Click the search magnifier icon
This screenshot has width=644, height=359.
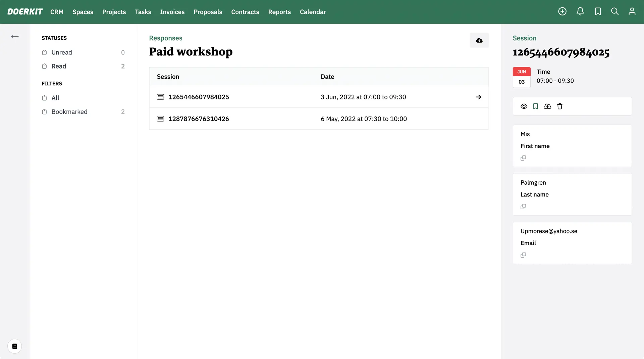[x=614, y=11]
